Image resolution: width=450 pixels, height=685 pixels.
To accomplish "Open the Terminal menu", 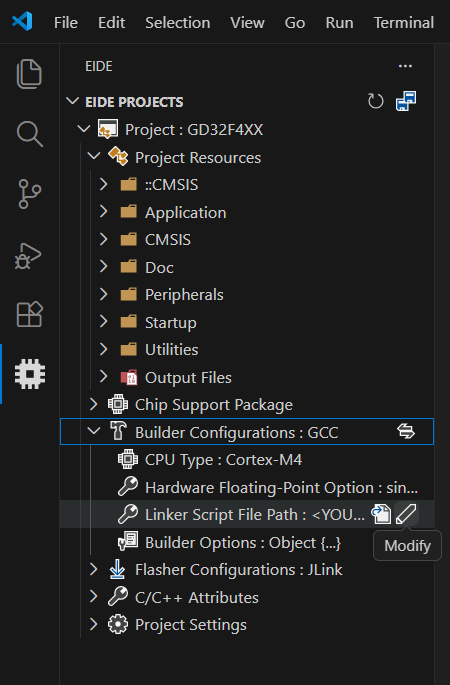I will pyautogui.click(x=404, y=22).
